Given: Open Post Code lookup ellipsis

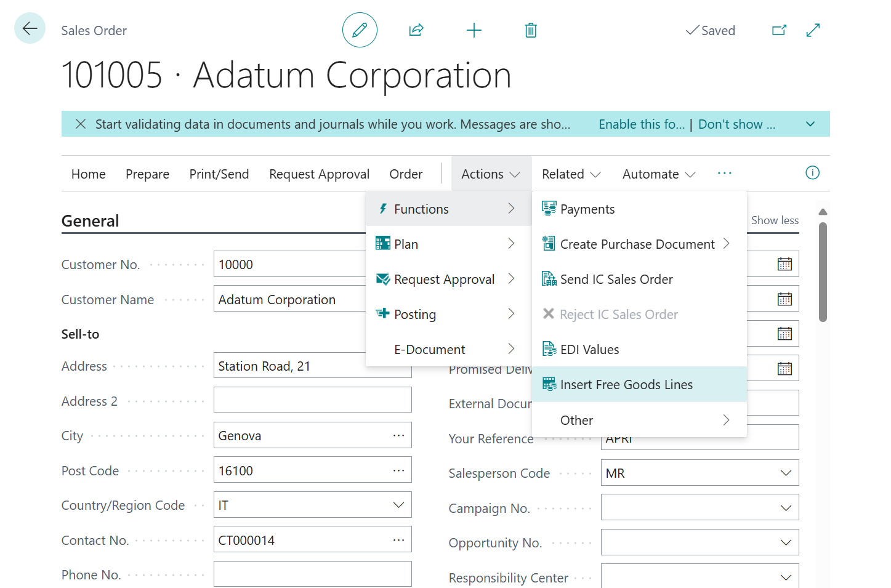Looking at the screenshot, I should pyautogui.click(x=398, y=470).
